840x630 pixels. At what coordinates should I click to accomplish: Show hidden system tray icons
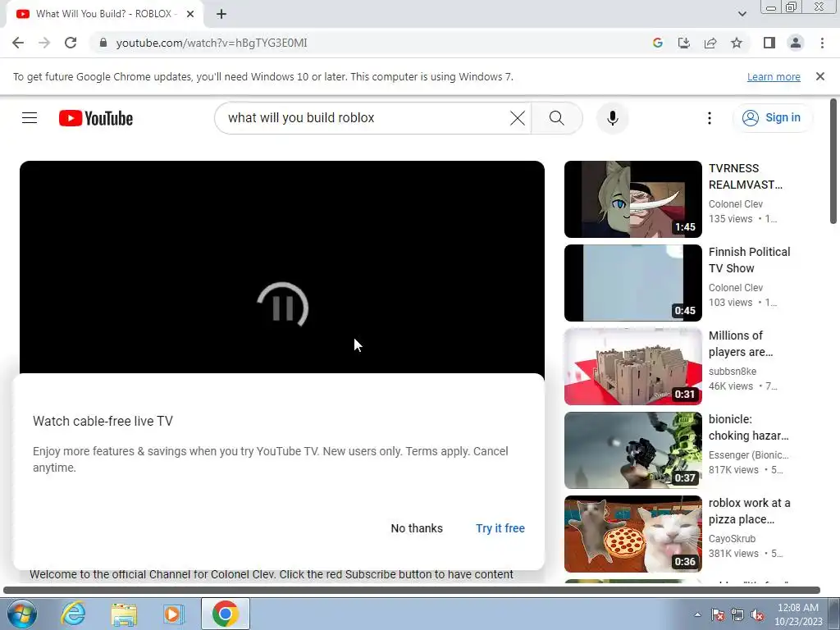click(x=697, y=614)
